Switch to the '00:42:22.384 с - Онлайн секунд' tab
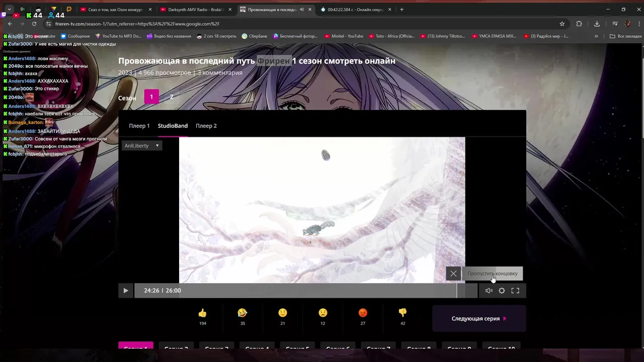This screenshot has width=644, height=362. tap(356, 10)
